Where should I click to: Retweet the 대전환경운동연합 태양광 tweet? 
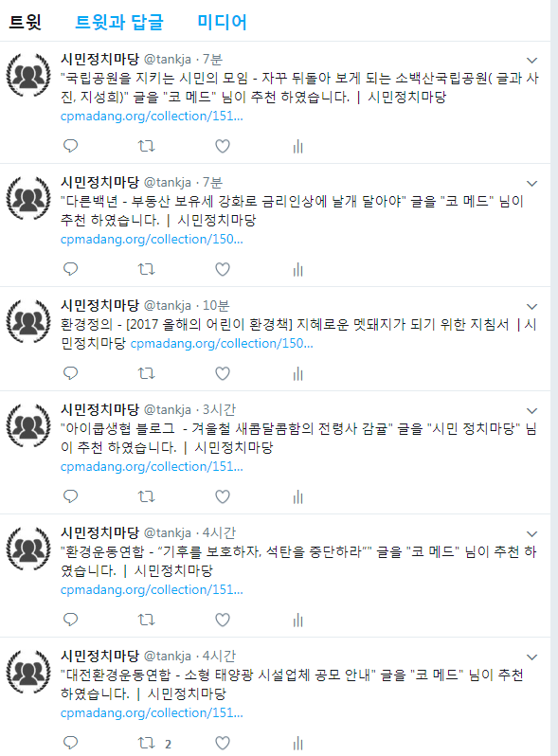(146, 743)
